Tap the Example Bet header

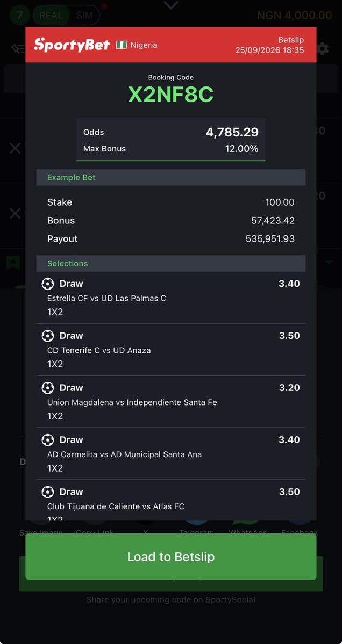pyautogui.click(x=171, y=177)
